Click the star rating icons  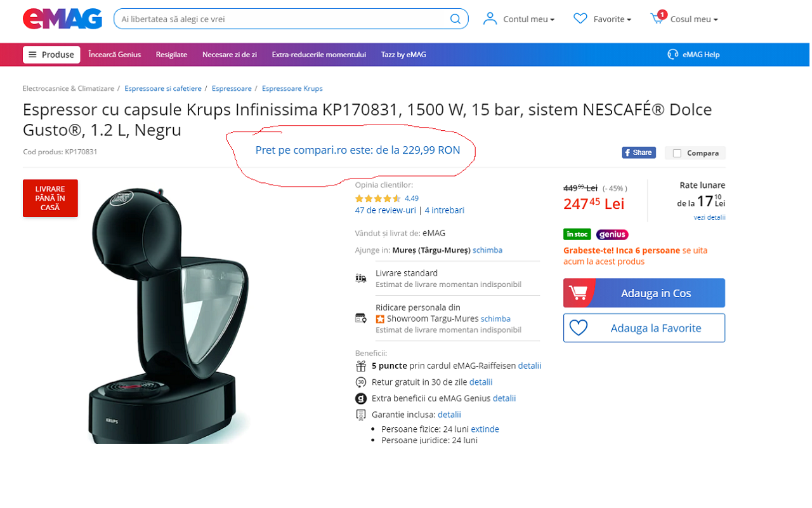(377, 198)
